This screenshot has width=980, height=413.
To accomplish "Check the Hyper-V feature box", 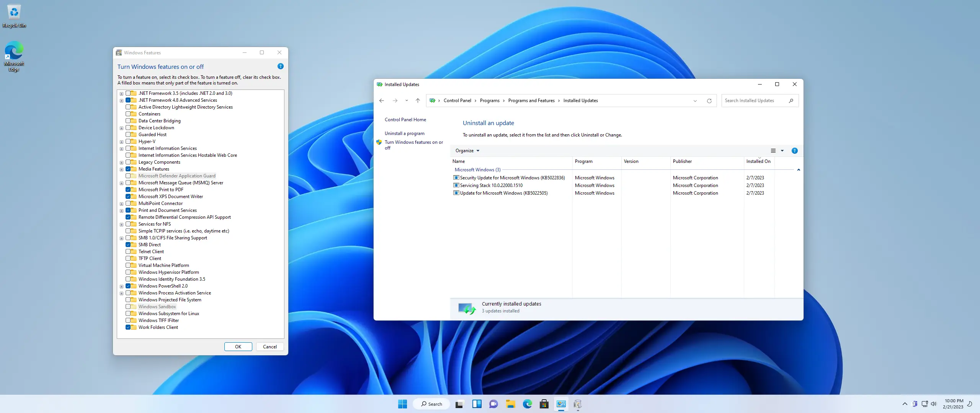I will click(128, 141).
